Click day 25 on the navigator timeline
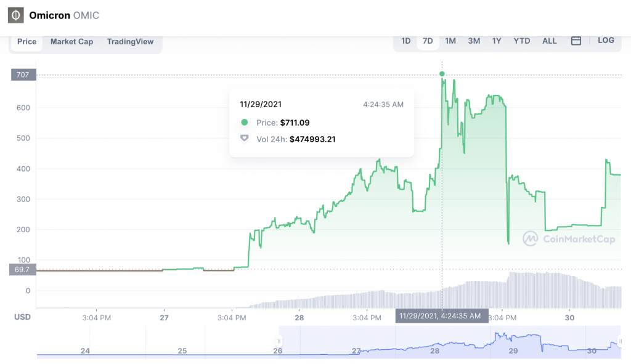Screen dimensions: 631x364 182,350
